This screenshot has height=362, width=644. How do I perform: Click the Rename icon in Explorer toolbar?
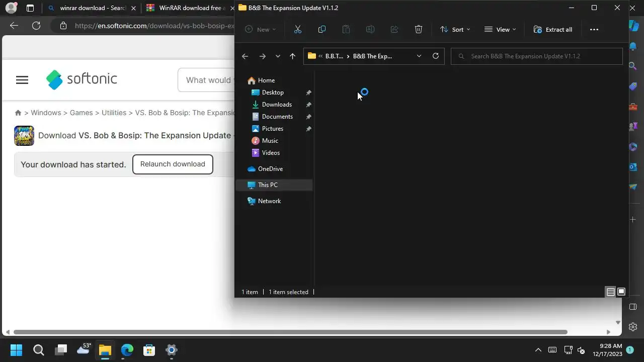(x=370, y=30)
